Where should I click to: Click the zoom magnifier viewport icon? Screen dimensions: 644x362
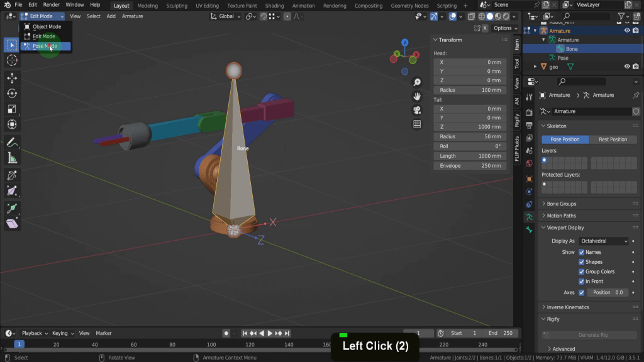(x=417, y=82)
